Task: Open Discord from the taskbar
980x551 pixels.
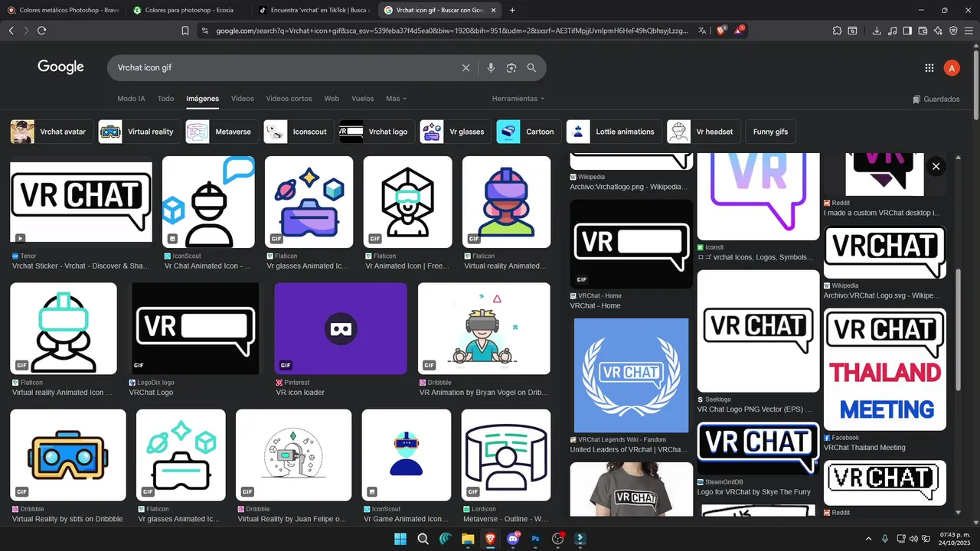Action: tap(513, 539)
